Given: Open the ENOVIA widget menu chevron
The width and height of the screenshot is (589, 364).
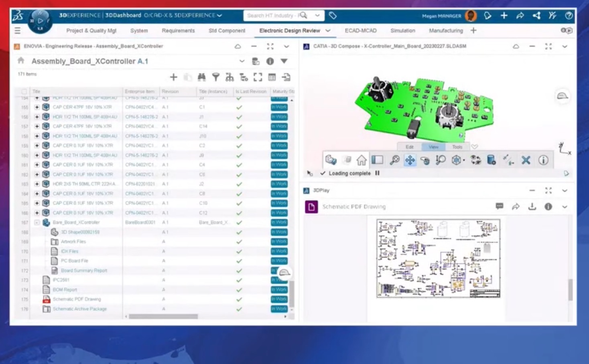Looking at the screenshot, I should tap(286, 47).
